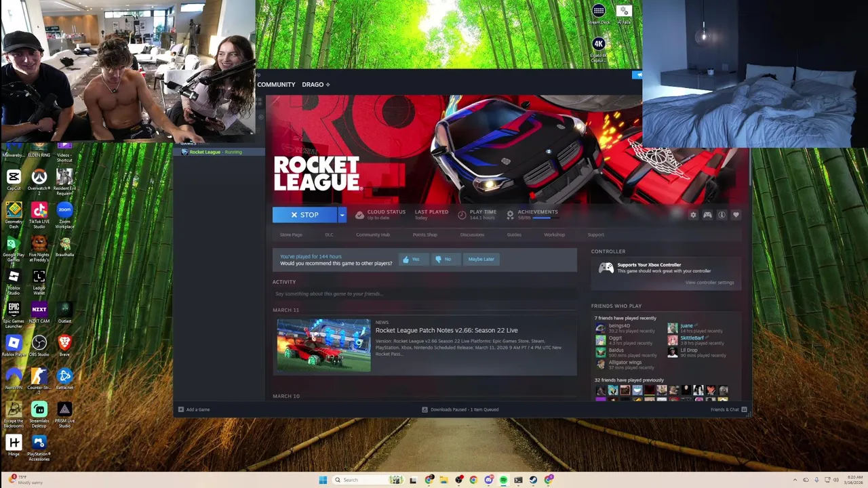Open the Workshop tab

pyautogui.click(x=554, y=235)
